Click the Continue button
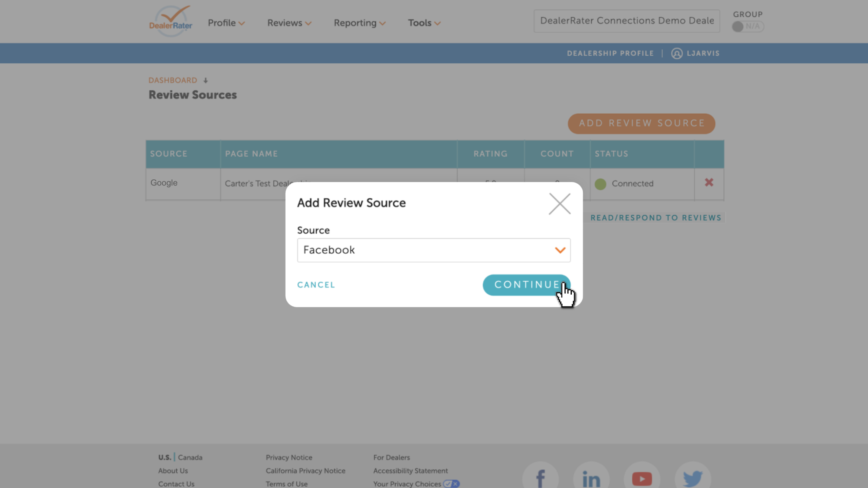 coord(527,285)
